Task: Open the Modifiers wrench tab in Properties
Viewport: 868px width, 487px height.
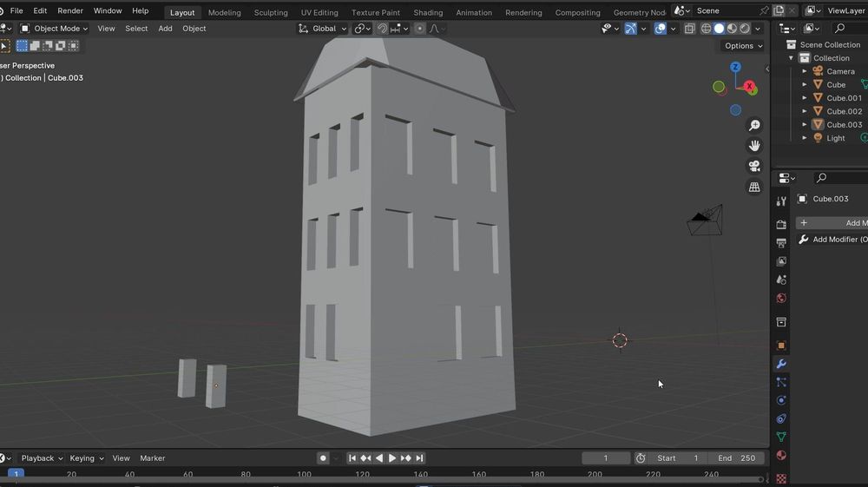Action: (781, 364)
